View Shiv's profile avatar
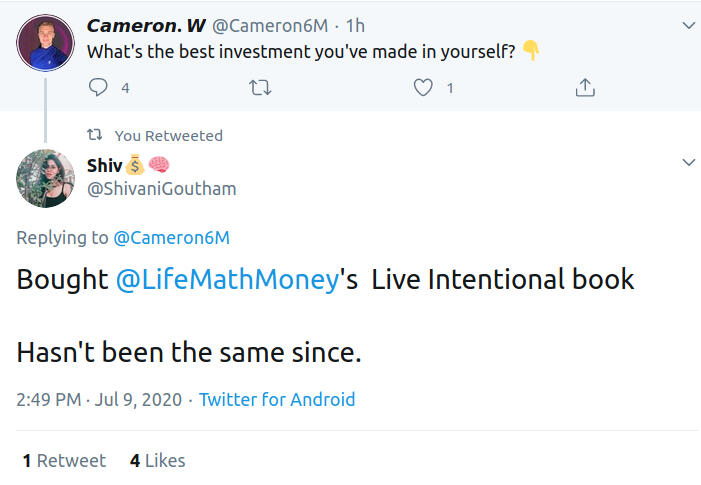Viewport: 701px width, 485px height. click(x=46, y=180)
